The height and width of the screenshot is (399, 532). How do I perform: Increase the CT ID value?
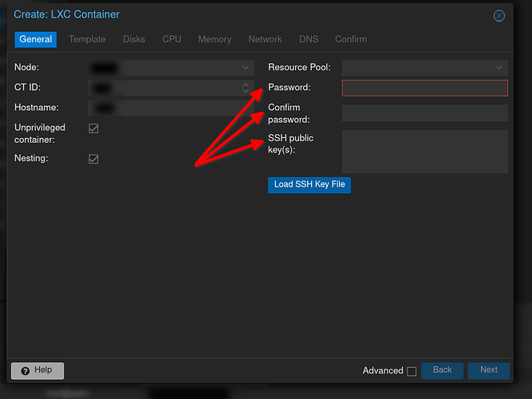pyautogui.click(x=246, y=85)
